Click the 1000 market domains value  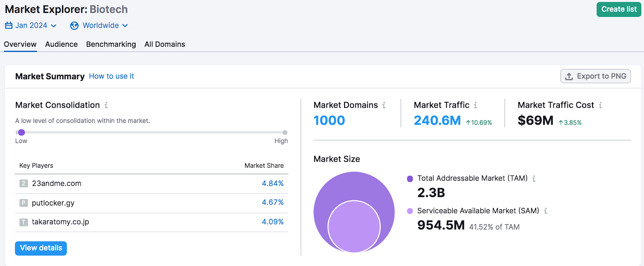pos(329,121)
